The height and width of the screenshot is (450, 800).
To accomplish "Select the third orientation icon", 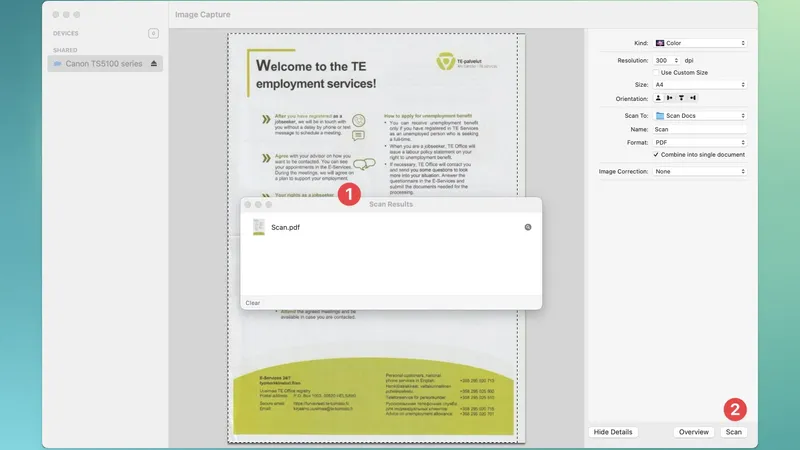I will click(x=681, y=98).
